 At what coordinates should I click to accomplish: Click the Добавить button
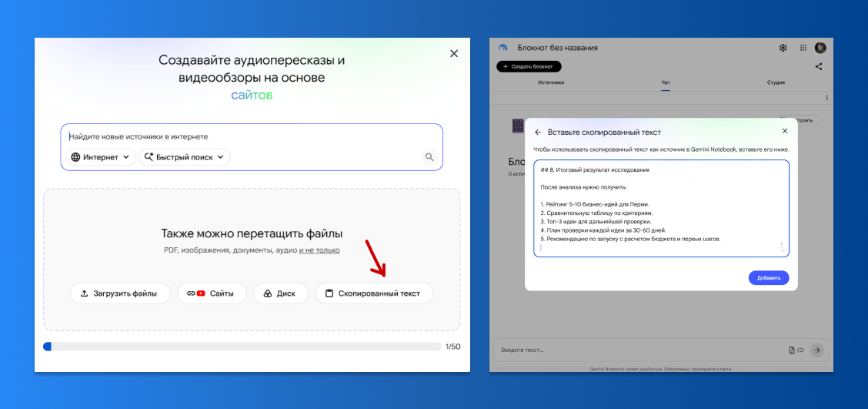tap(769, 277)
